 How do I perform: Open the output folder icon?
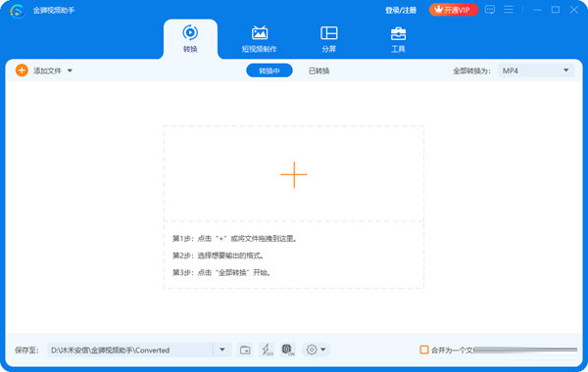click(x=245, y=350)
